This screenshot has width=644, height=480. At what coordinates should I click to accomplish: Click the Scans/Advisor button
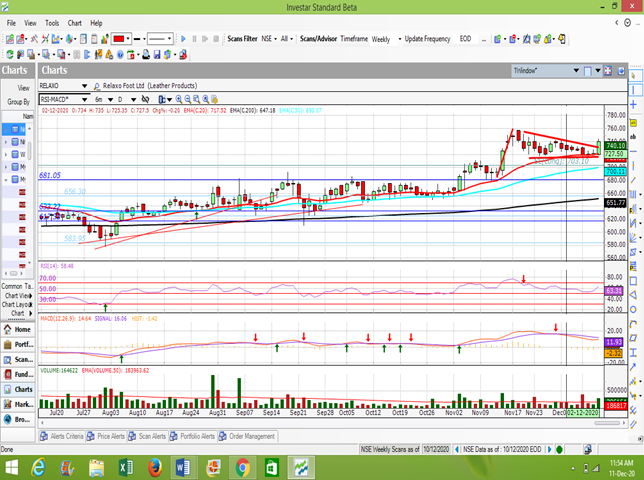[x=317, y=38]
